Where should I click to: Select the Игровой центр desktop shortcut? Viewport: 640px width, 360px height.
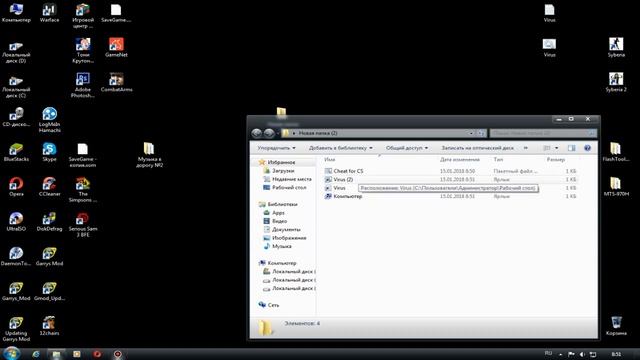(83, 15)
